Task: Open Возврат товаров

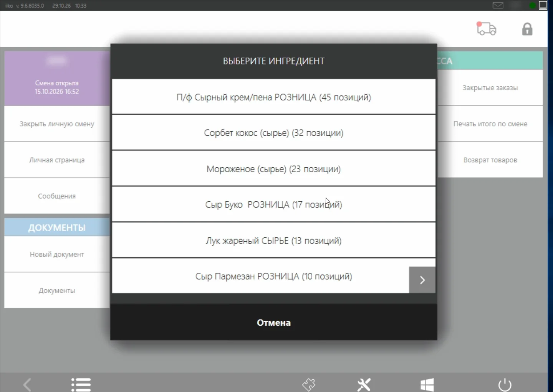Action: click(490, 160)
